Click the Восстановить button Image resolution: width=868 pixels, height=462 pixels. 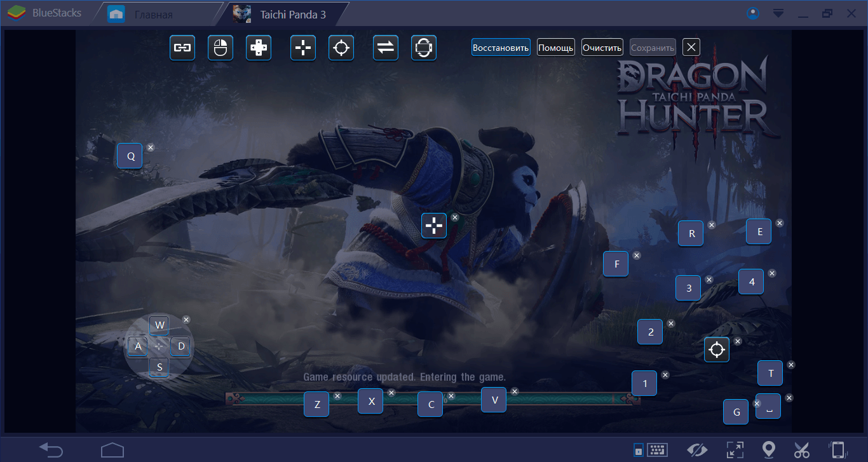(x=501, y=48)
